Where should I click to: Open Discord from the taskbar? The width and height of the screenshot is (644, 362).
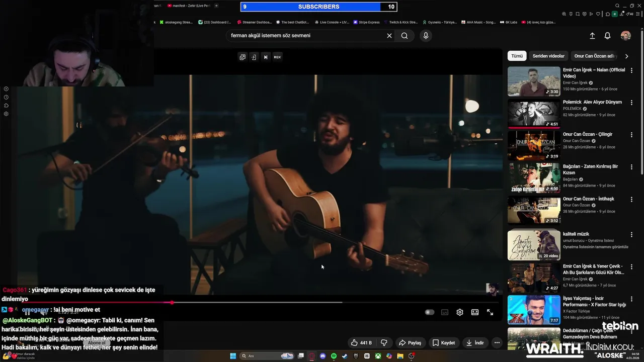[323, 356]
